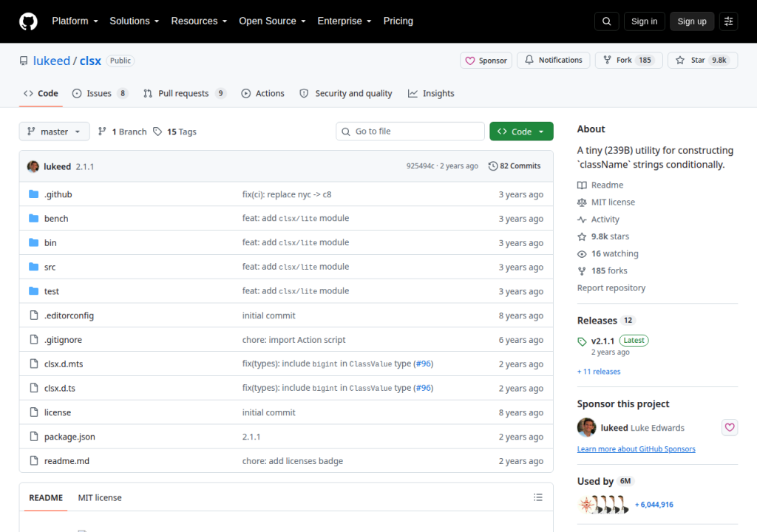This screenshot has height=532, width=757.
Task: Expand the Platform menu
Action: click(75, 21)
